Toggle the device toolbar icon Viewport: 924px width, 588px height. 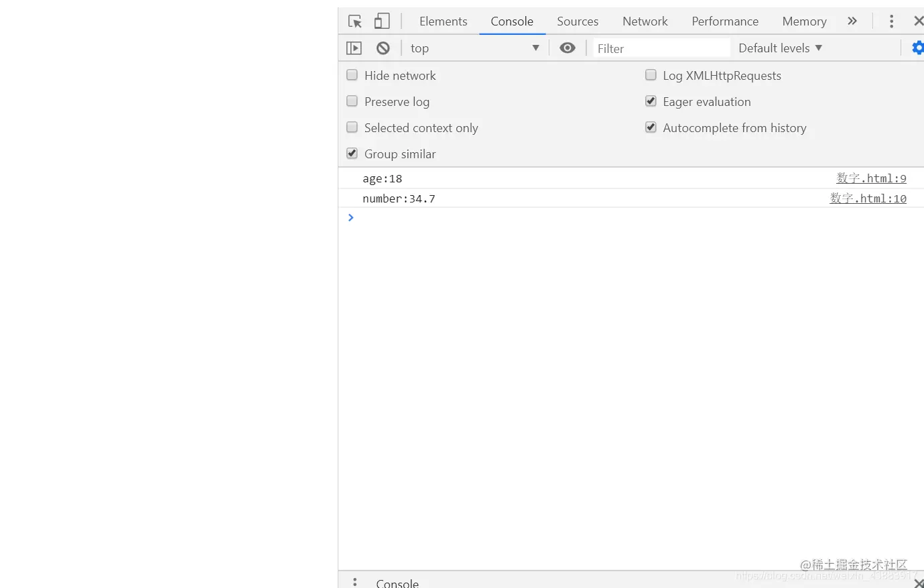tap(382, 21)
